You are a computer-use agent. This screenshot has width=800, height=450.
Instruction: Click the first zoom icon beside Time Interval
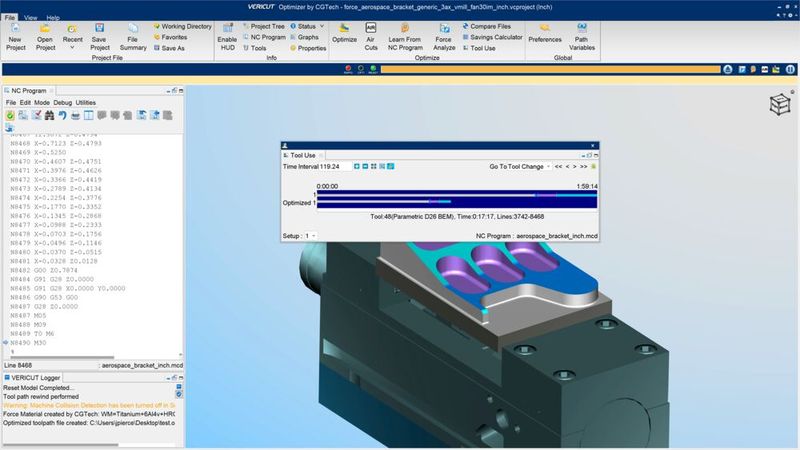pos(357,166)
